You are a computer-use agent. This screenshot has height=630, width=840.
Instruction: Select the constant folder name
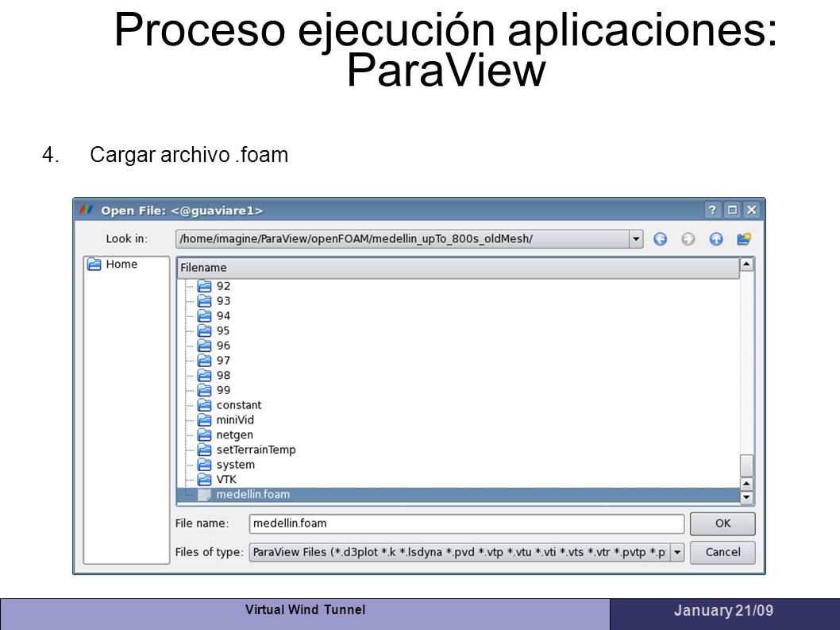coord(239,405)
